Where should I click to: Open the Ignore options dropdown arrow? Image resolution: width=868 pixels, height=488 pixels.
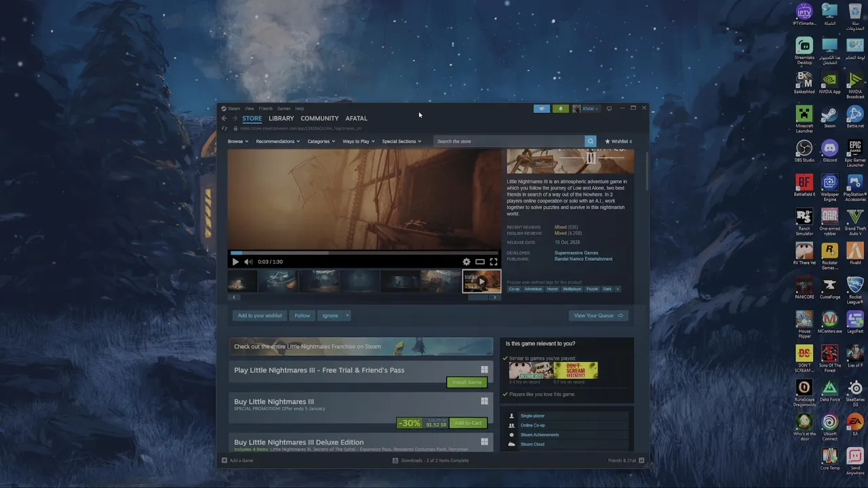[x=347, y=315]
